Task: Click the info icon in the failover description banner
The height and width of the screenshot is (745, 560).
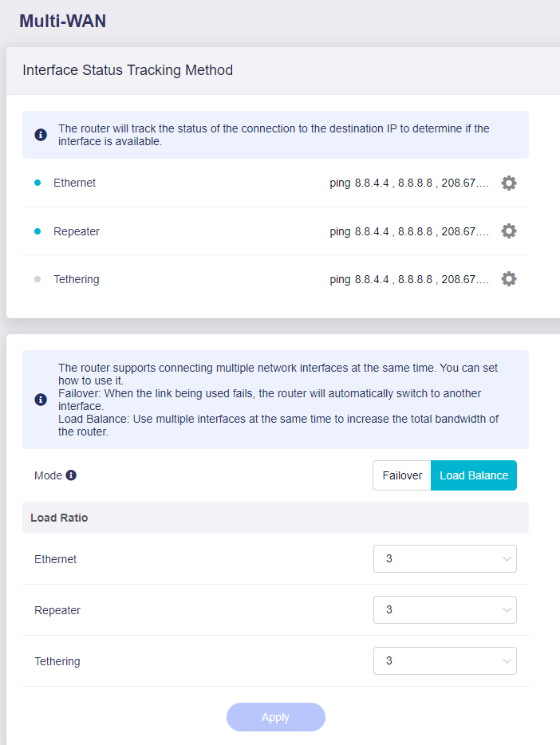Action: coord(41,400)
